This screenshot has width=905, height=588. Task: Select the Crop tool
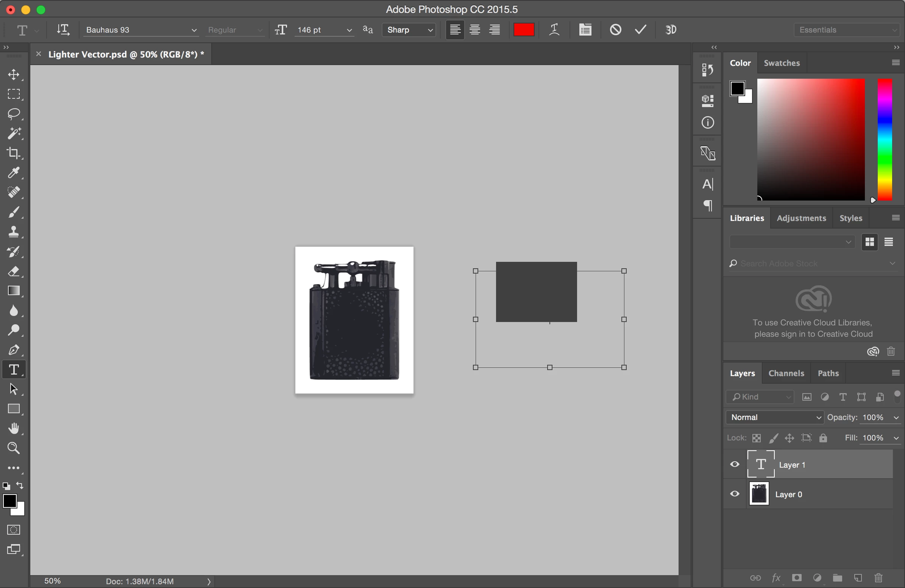(x=14, y=153)
